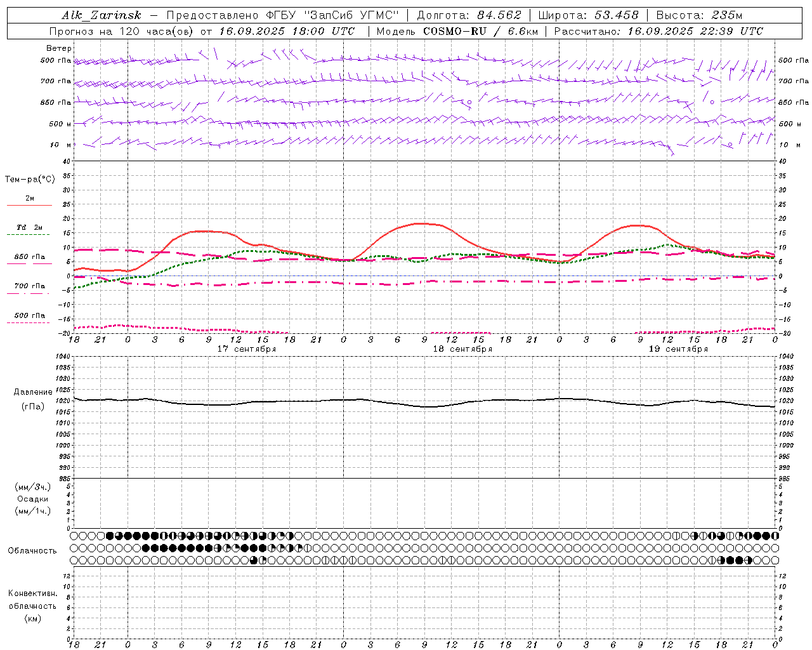Click the left 850 гПа wind row label

pos(56,102)
